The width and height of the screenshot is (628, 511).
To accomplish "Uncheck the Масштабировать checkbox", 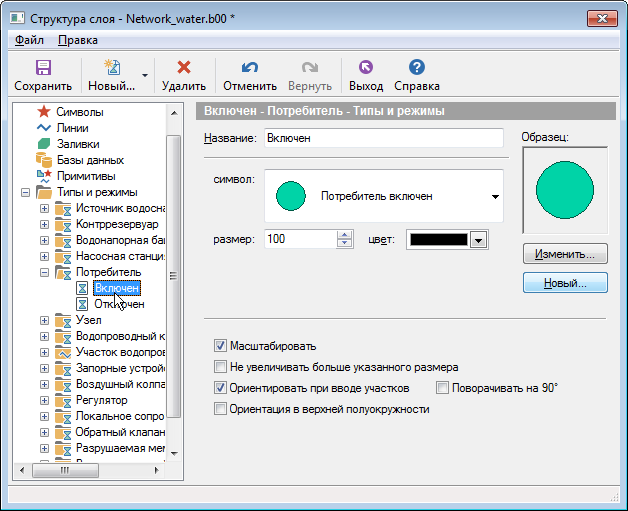I will [221, 345].
